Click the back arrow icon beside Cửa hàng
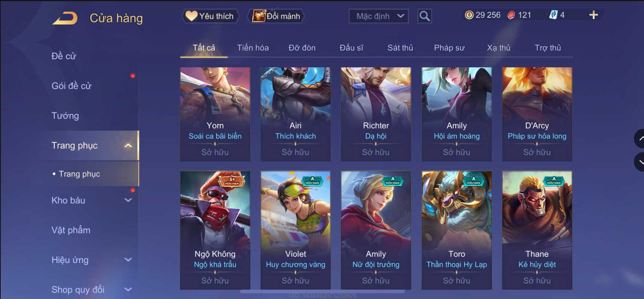The image size is (644, 299). click(x=65, y=18)
